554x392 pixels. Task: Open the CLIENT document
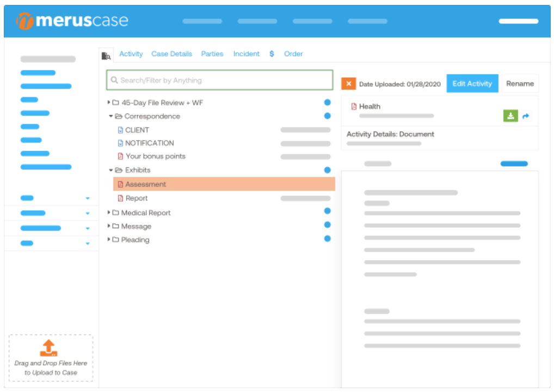point(137,130)
